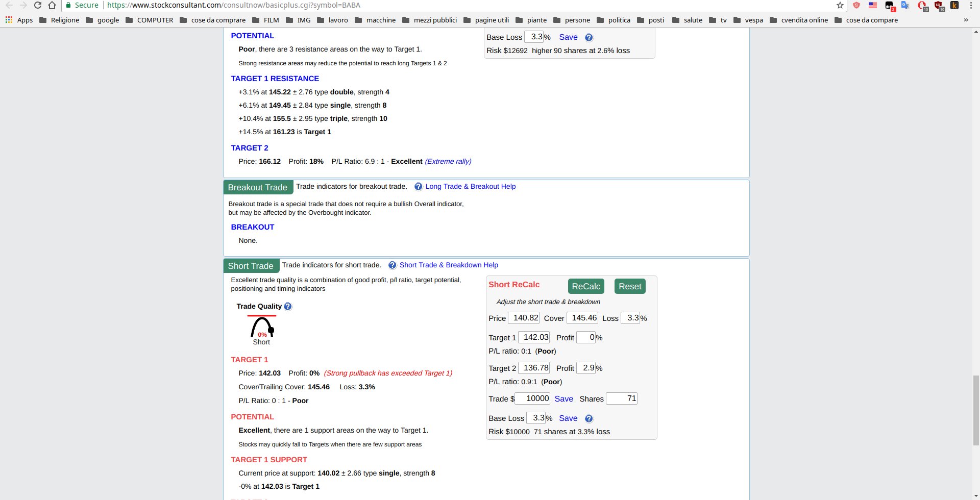The height and width of the screenshot is (500, 980).
Task: Open the persone bookmarks folder
Action: click(572, 20)
